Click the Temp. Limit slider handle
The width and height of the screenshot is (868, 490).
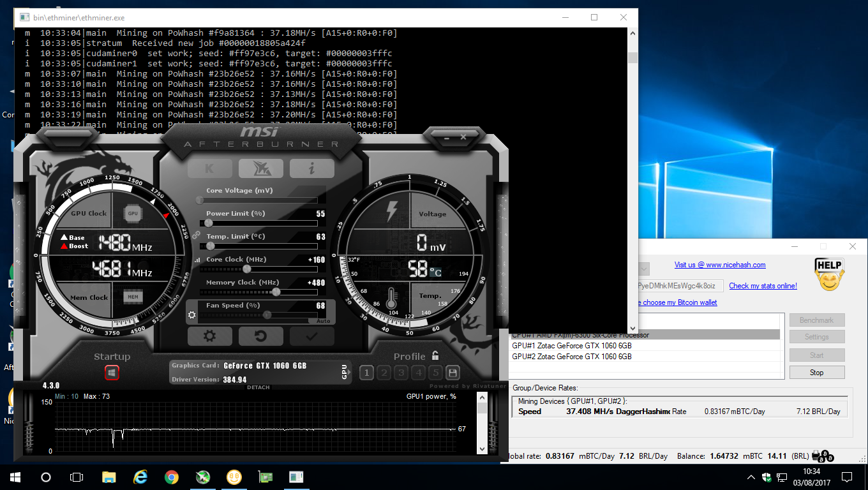point(211,246)
